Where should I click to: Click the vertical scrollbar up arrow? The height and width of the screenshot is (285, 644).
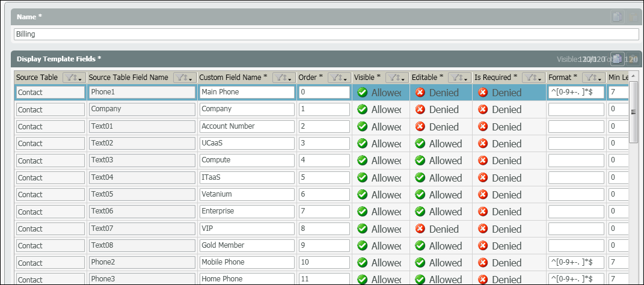click(633, 77)
